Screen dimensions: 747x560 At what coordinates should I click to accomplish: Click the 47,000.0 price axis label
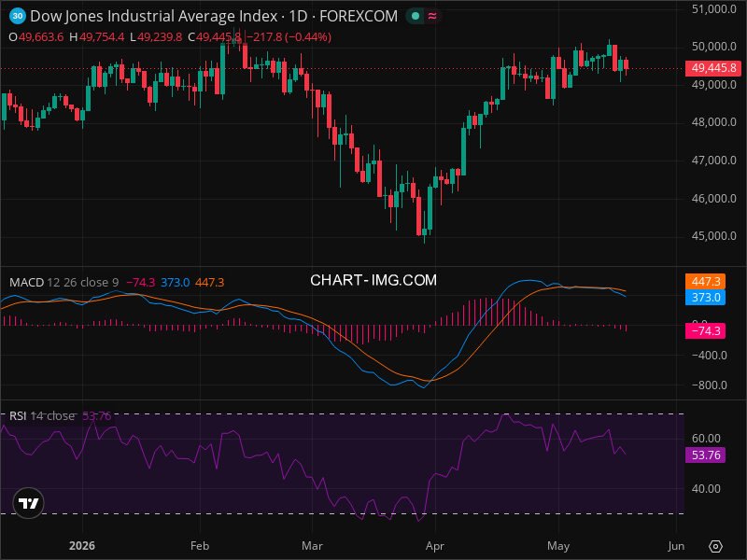pyautogui.click(x=713, y=161)
